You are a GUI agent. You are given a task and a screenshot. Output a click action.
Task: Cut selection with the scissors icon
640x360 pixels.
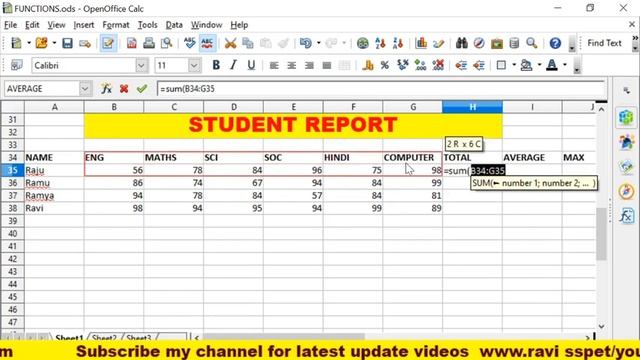pos(231,43)
